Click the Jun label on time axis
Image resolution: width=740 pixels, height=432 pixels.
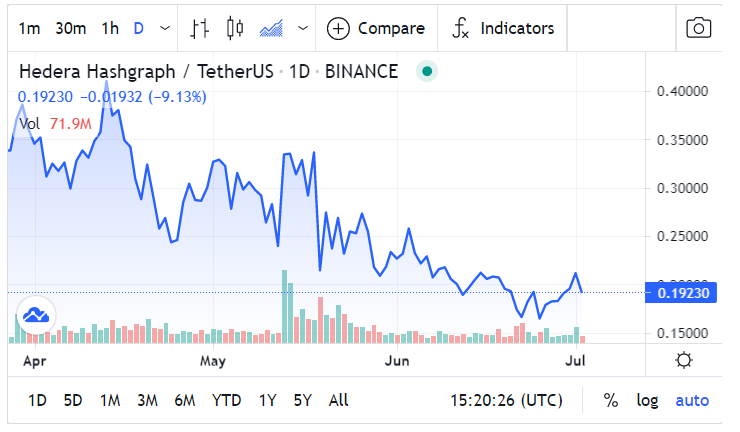click(397, 361)
